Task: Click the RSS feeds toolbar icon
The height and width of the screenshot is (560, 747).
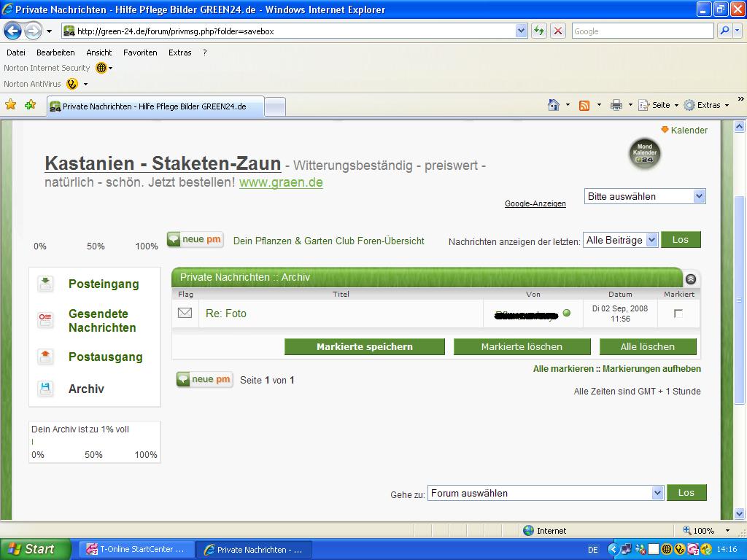Action: tap(584, 105)
